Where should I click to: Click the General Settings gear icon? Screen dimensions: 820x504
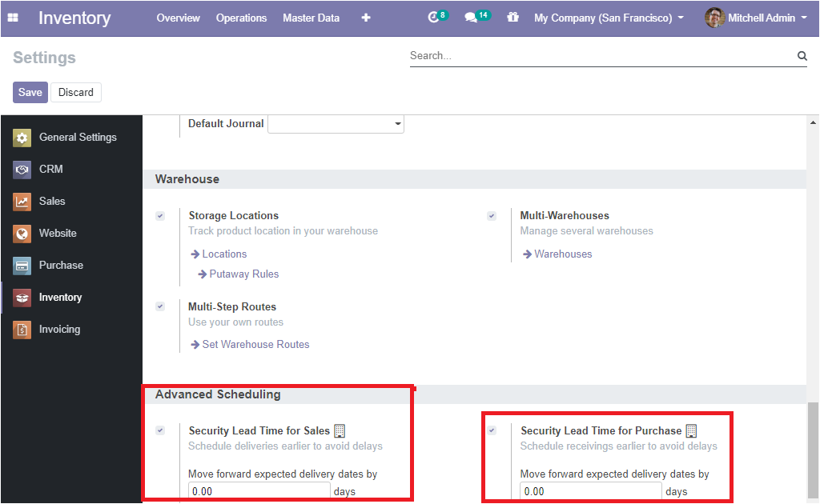22,138
